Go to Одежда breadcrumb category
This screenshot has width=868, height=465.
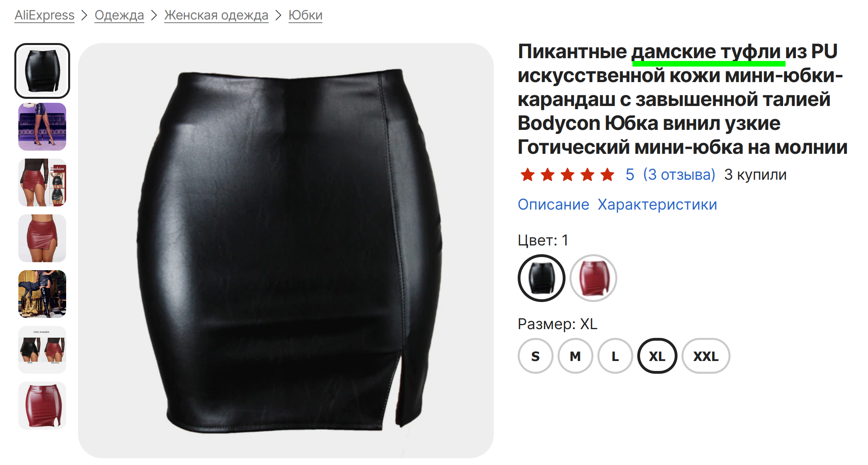[119, 15]
